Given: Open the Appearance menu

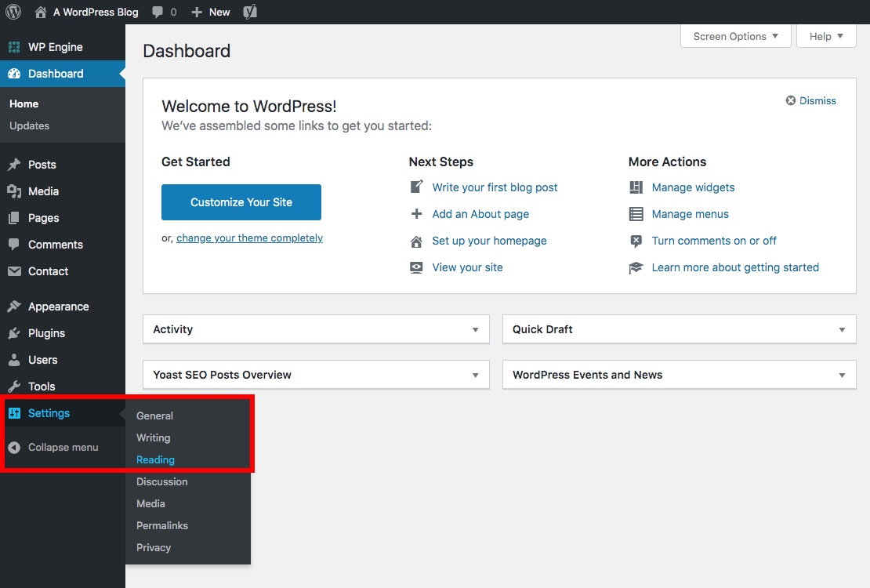Looking at the screenshot, I should coord(56,307).
